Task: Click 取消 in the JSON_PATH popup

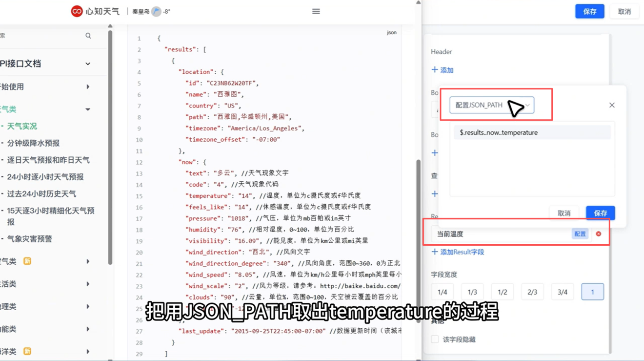Action: [x=564, y=213]
